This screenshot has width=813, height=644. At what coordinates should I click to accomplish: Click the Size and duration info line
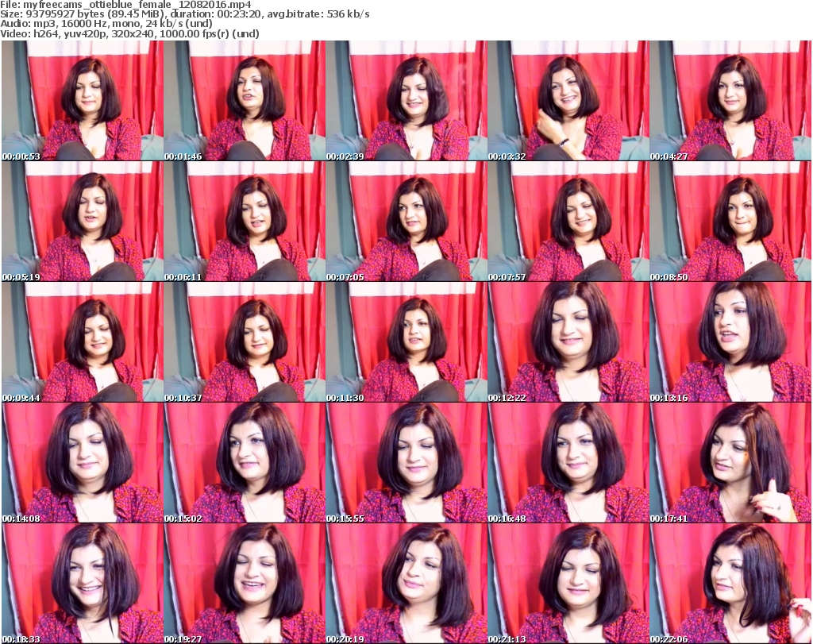(184, 14)
